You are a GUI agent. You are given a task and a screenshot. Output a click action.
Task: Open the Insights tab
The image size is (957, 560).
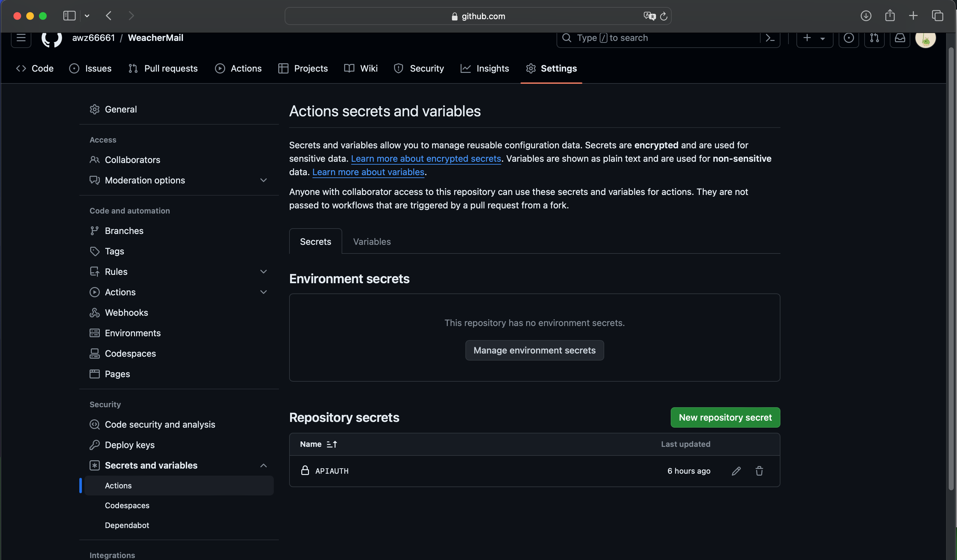pyautogui.click(x=485, y=68)
